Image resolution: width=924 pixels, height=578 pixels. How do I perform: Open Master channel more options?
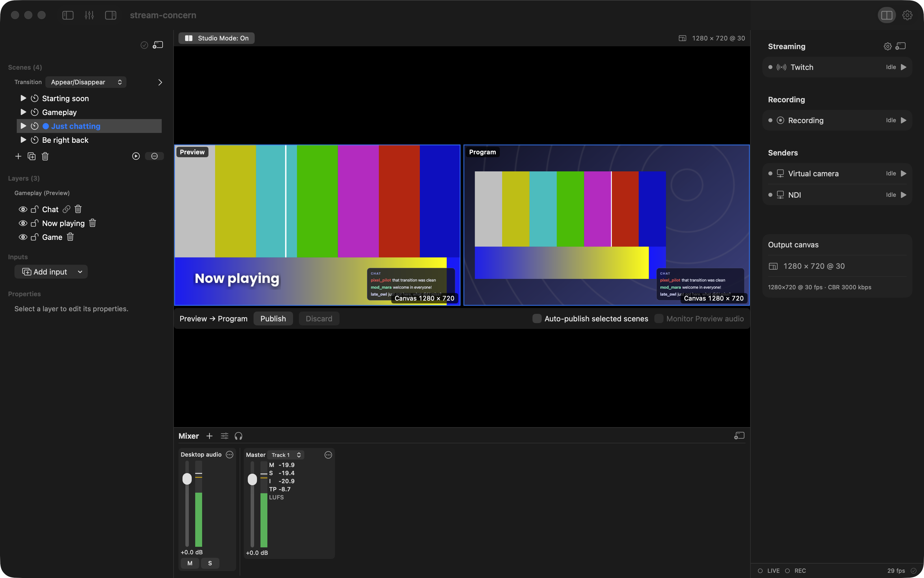pos(328,455)
